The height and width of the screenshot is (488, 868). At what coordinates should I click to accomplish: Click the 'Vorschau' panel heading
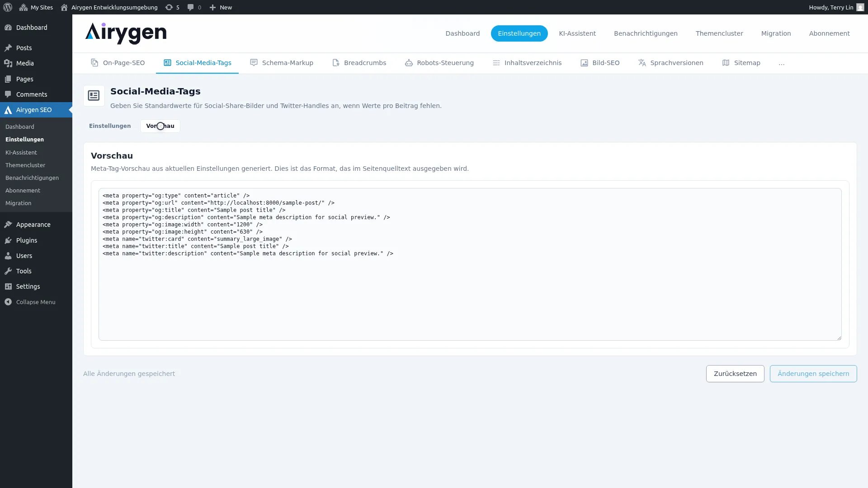(112, 156)
